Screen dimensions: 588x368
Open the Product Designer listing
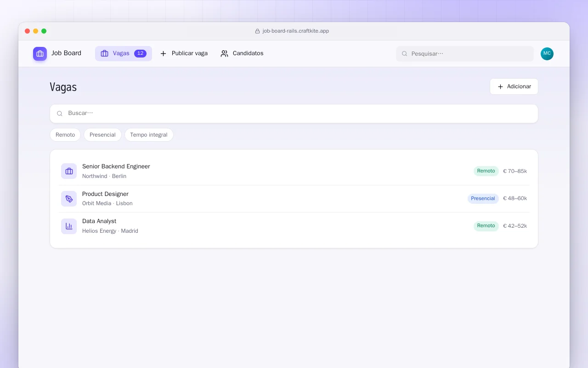[294, 199]
